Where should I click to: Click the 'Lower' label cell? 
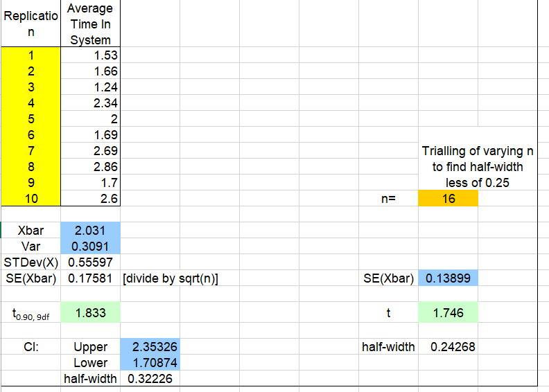pyautogui.click(x=90, y=363)
